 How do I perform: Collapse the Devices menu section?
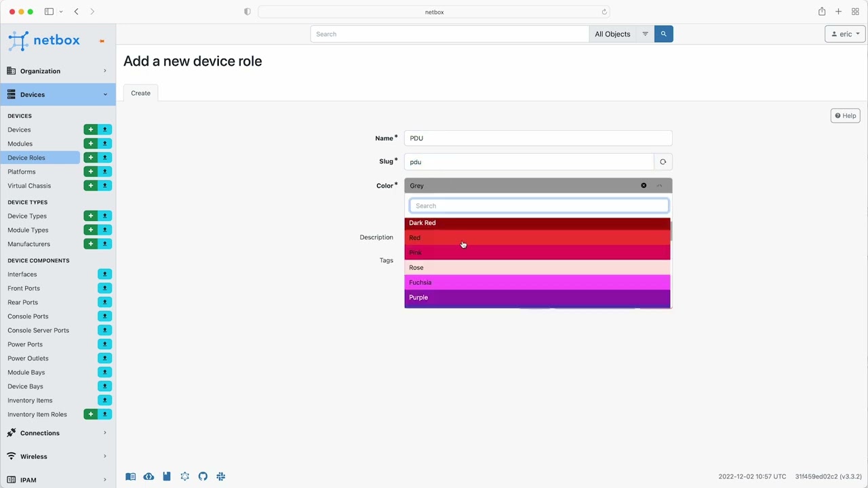58,94
